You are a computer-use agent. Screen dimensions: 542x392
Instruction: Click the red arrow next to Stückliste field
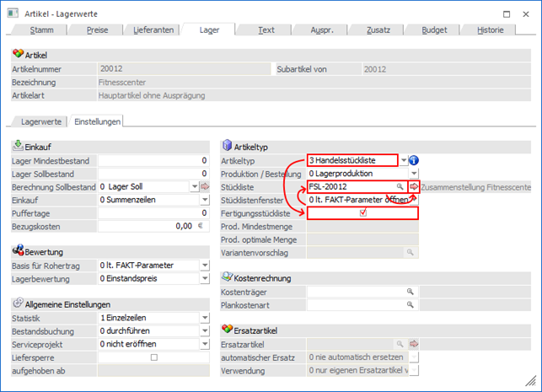414,185
